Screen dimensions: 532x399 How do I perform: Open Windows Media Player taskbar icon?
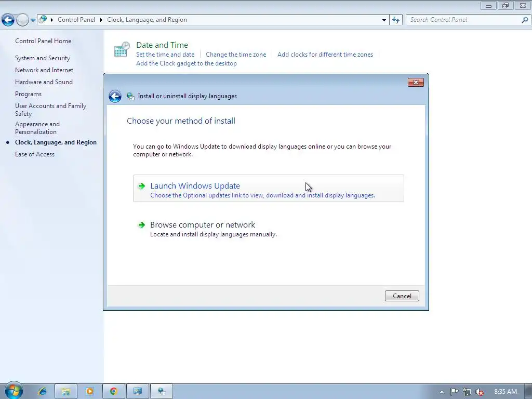(89, 391)
